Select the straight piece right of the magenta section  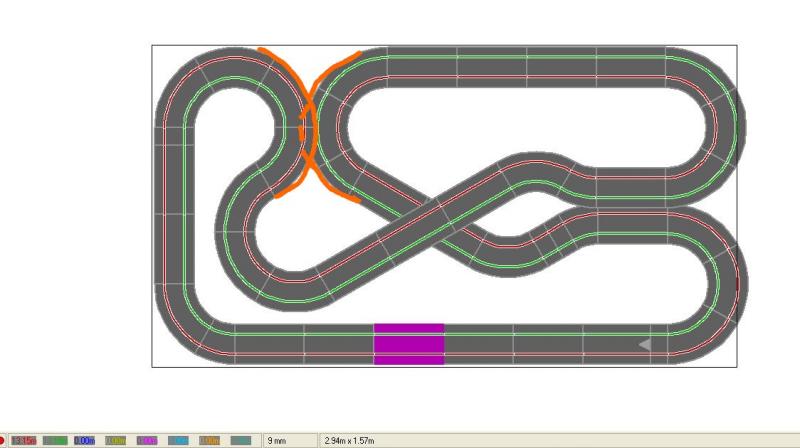[x=478, y=343]
